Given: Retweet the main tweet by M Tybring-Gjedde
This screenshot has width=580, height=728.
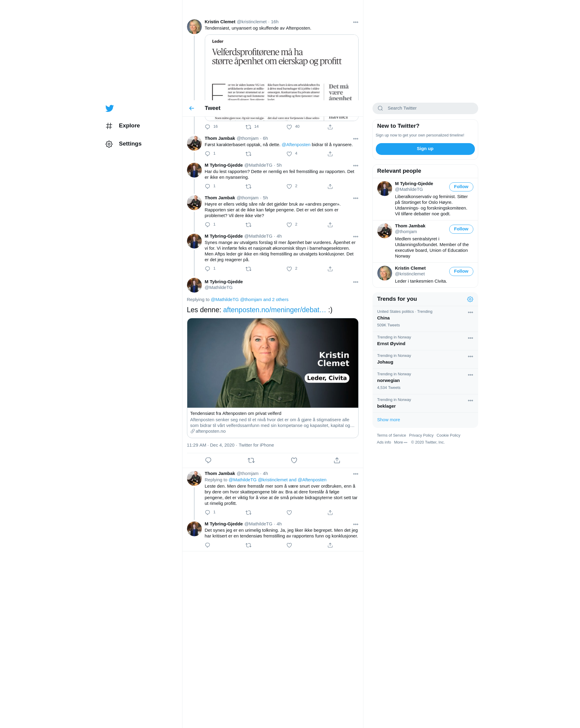Looking at the screenshot, I should pos(251,460).
